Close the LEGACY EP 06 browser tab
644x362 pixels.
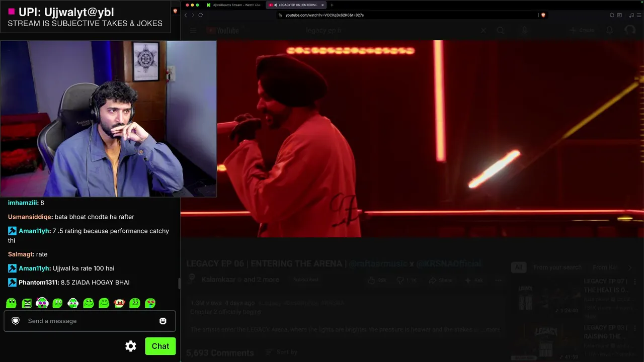tap(322, 5)
